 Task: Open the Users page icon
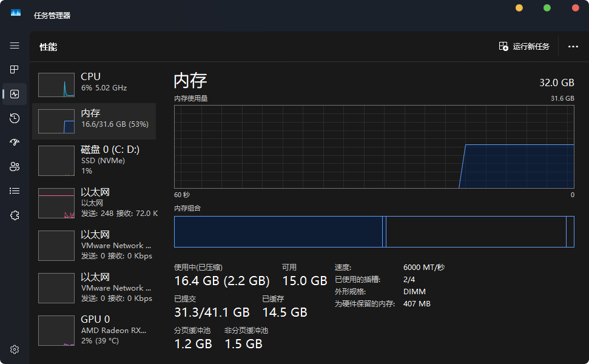pos(15,167)
